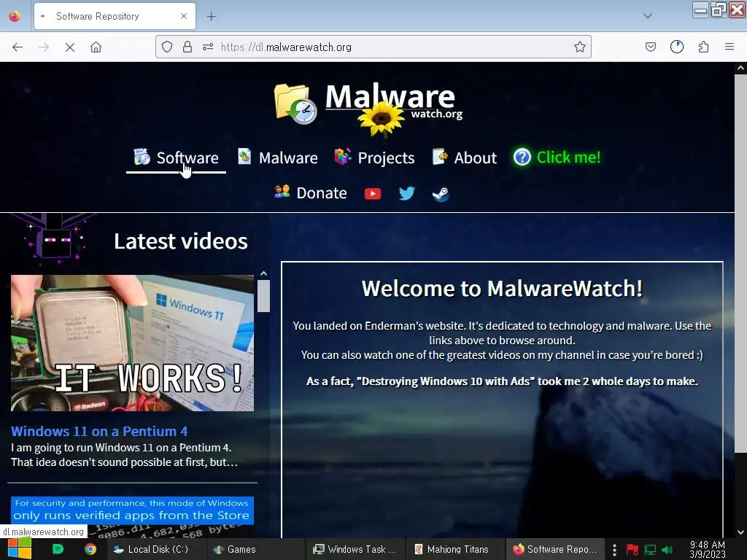Switch to Software Repo taskbar button
Image resolution: width=747 pixels, height=560 pixels.
pyautogui.click(x=555, y=549)
